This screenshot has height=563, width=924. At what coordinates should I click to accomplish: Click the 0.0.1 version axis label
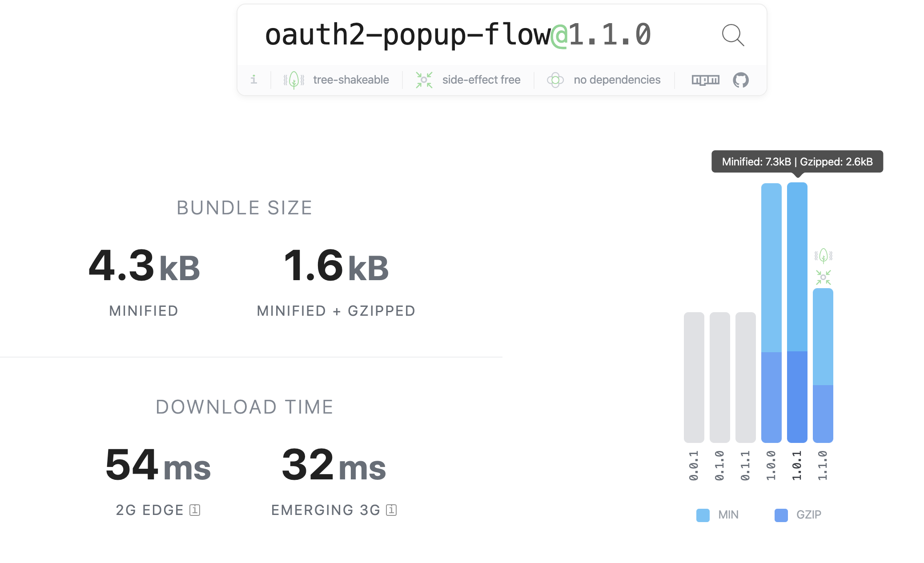pyautogui.click(x=694, y=465)
